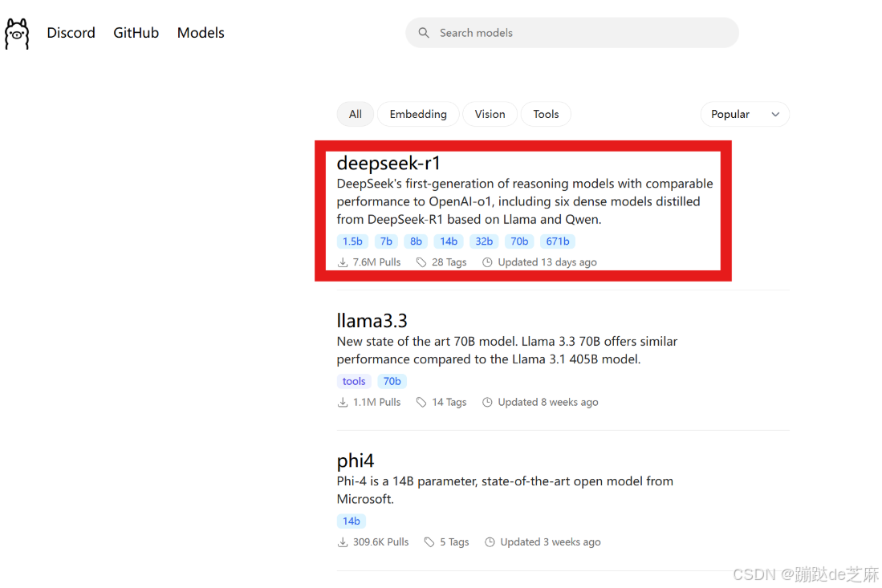
Task: Click the 70b tag under llama3.3
Action: 392,381
